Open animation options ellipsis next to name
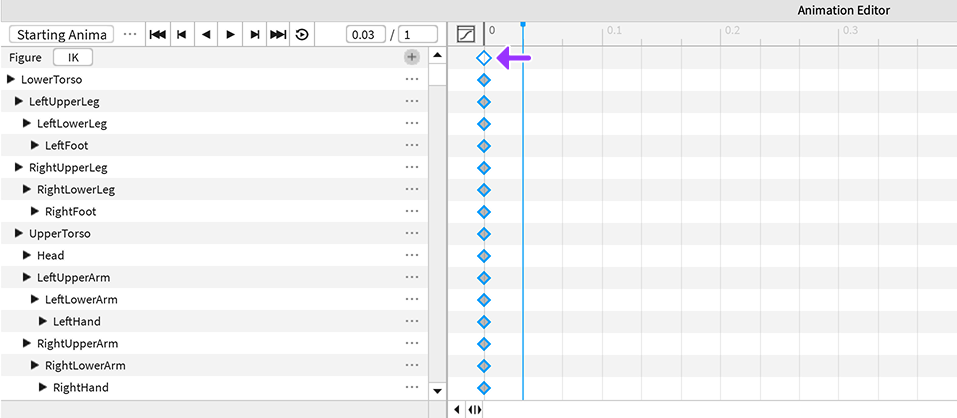Image resolution: width=957 pixels, height=418 pixels. (129, 34)
